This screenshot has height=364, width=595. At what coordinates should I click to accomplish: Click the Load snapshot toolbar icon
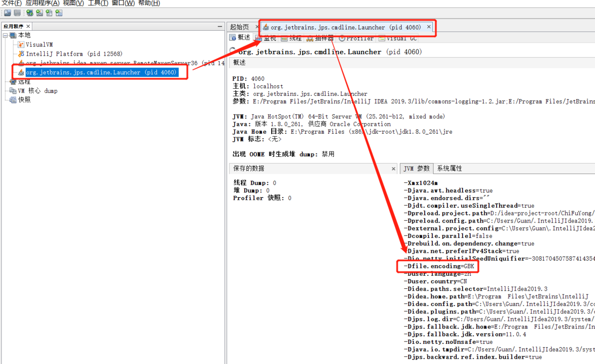pyautogui.click(x=8, y=13)
